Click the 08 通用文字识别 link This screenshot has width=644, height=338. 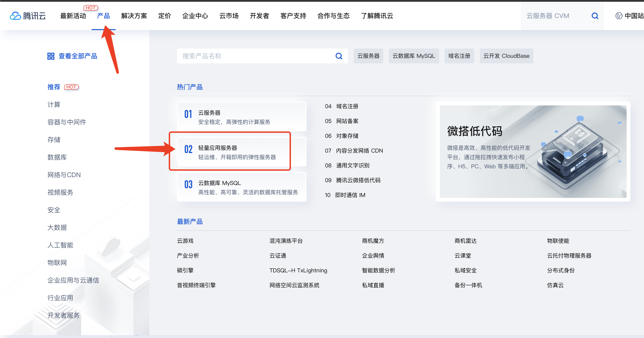point(347,165)
